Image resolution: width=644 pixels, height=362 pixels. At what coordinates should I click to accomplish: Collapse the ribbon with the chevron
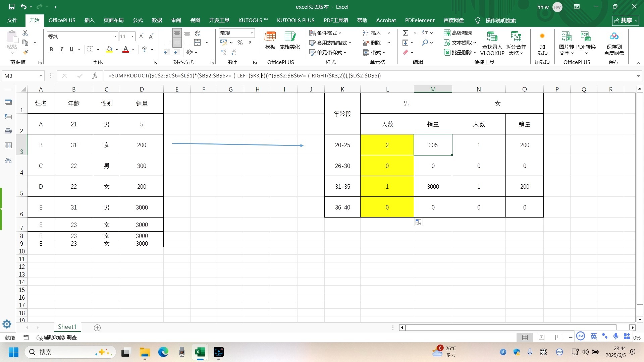[x=638, y=63]
